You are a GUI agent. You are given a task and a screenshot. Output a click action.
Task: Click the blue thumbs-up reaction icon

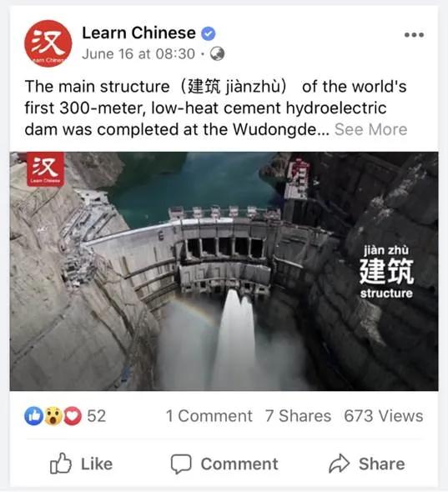point(34,416)
